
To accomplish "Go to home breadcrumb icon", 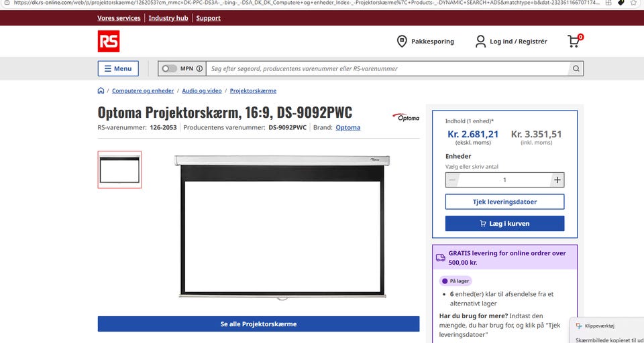I will tap(101, 90).
